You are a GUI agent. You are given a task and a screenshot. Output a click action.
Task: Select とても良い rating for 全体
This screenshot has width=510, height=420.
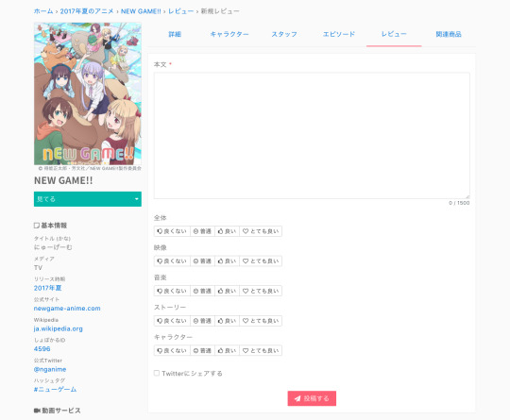click(261, 231)
